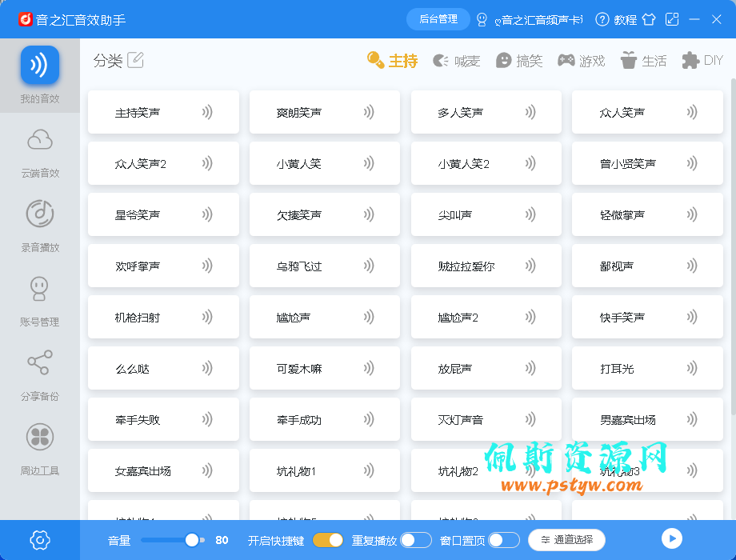Switch to the 搞笑 category tab
The height and width of the screenshot is (560, 736).
click(x=519, y=61)
